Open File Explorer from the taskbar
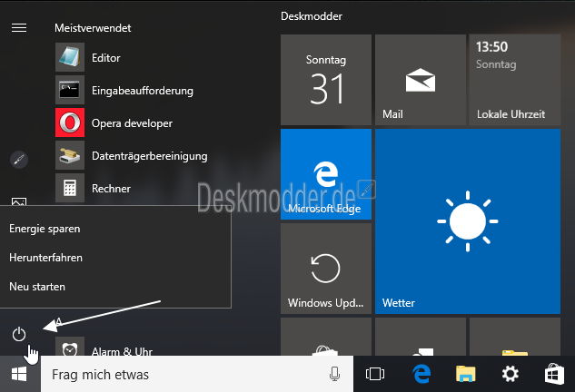Viewport: 575px width, 392px height. (x=466, y=374)
